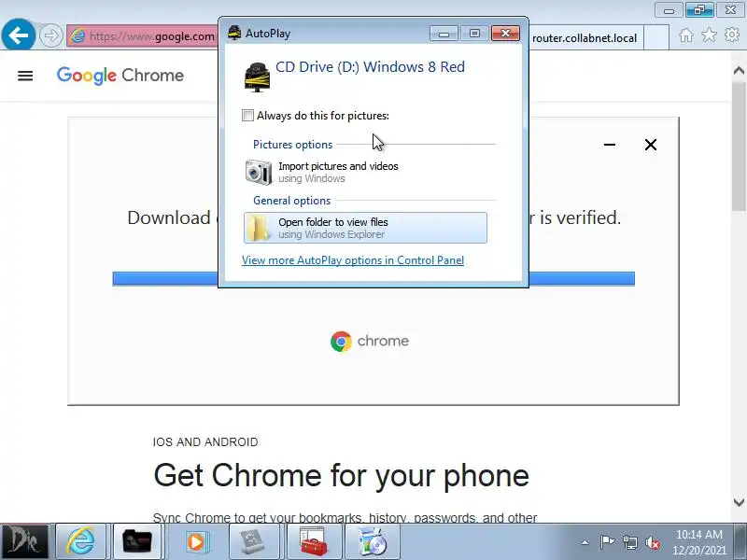Open the Internet Explorer home icon

(x=686, y=35)
